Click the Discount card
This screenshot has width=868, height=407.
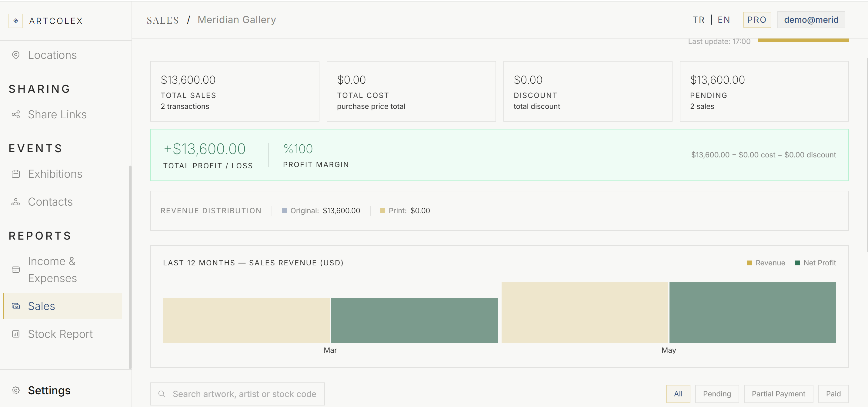(588, 91)
